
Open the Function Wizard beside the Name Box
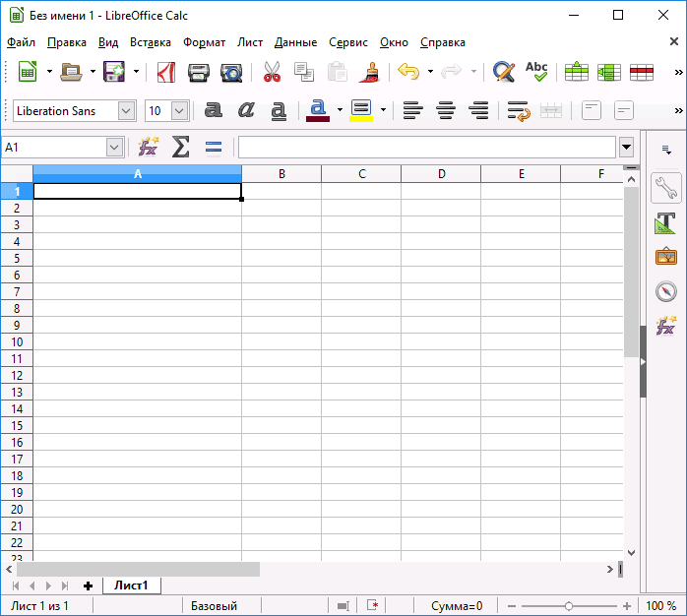[149, 147]
